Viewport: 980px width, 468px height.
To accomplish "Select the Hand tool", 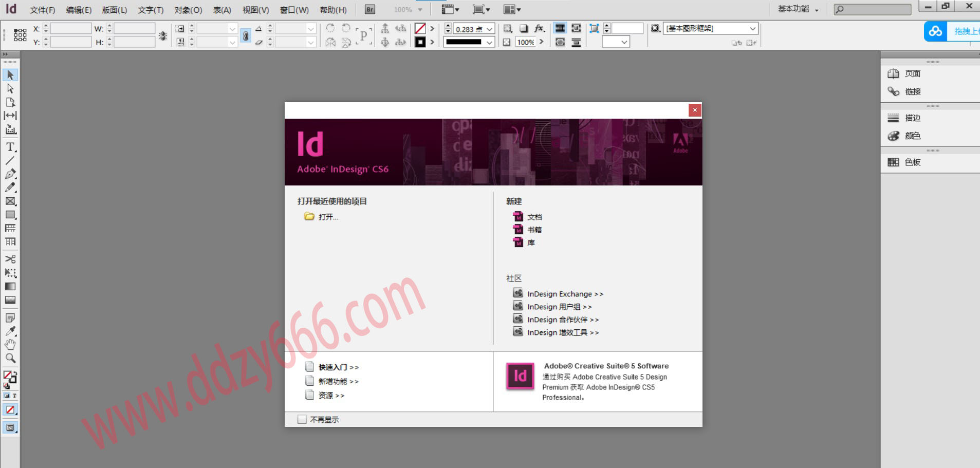I will point(10,345).
